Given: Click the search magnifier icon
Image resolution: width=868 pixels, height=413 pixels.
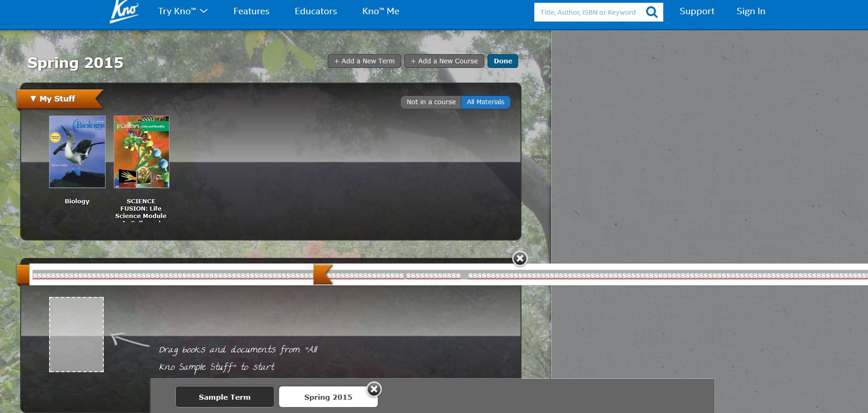Looking at the screenshot, I should coord(652,12).
